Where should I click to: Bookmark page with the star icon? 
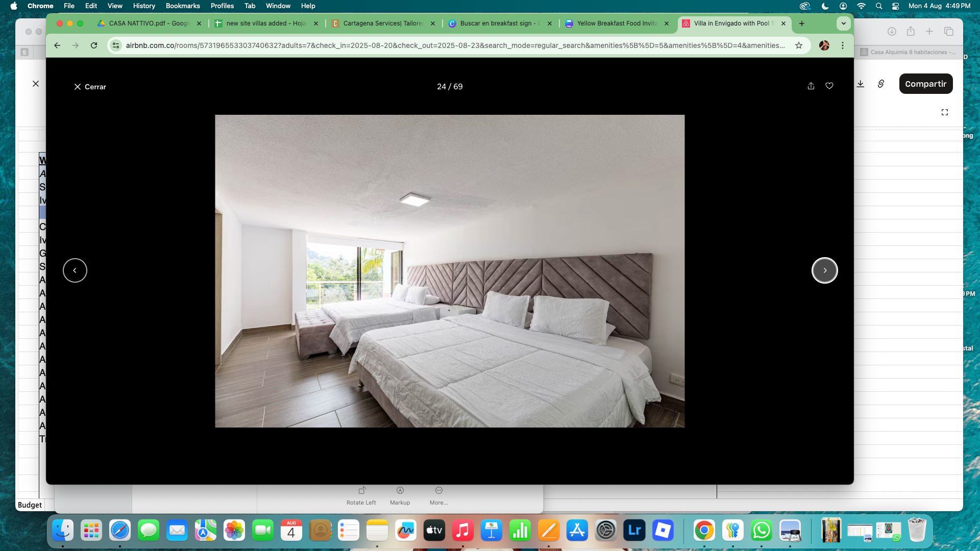point(799,45)
